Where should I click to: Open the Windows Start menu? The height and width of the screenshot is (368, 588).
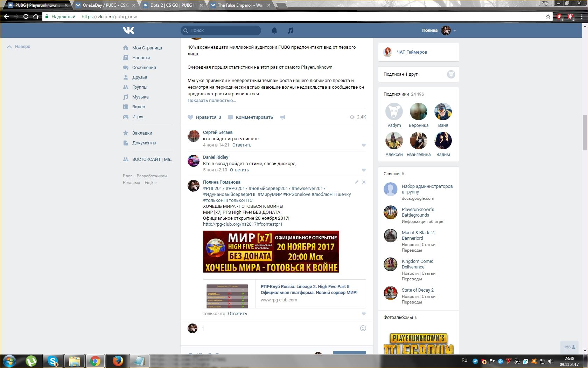pyautogui.click(x=9, y=361)
